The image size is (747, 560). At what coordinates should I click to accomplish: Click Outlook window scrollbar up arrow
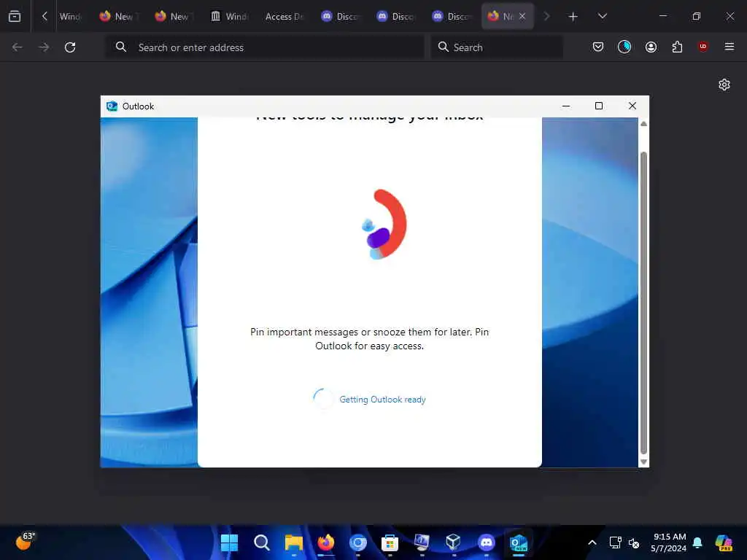(x=643, y=124)
